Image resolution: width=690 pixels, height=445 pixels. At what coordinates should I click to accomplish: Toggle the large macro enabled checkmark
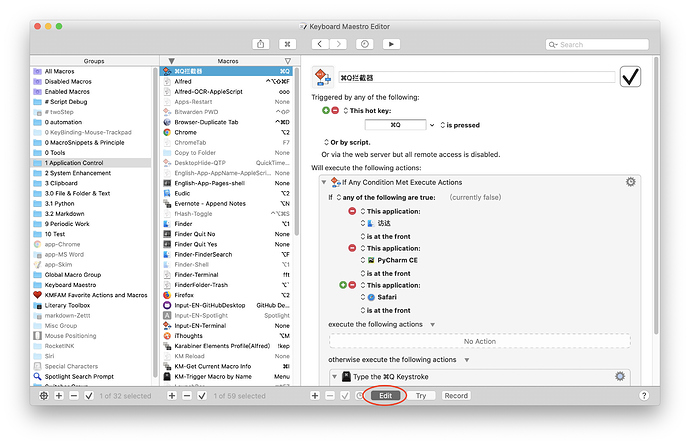click(x=630, y=77)
